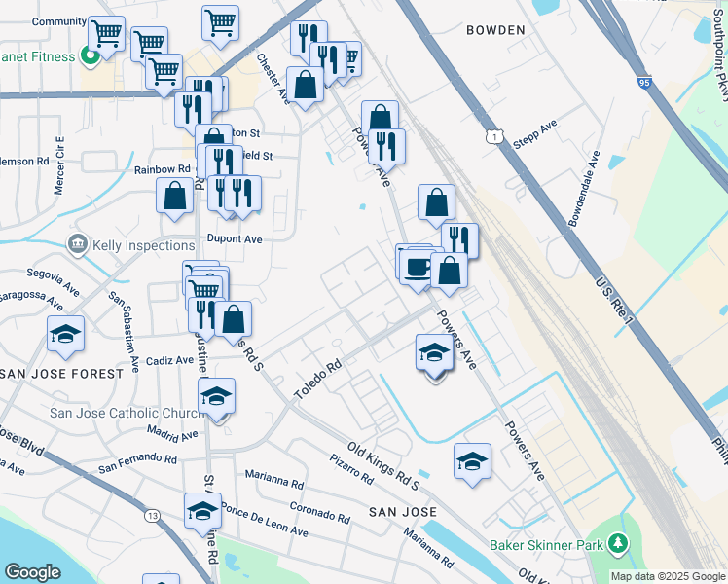Click the school marker near Old Kings Rd S
This screenshot has height=584, width=728.
pos(472,461)
